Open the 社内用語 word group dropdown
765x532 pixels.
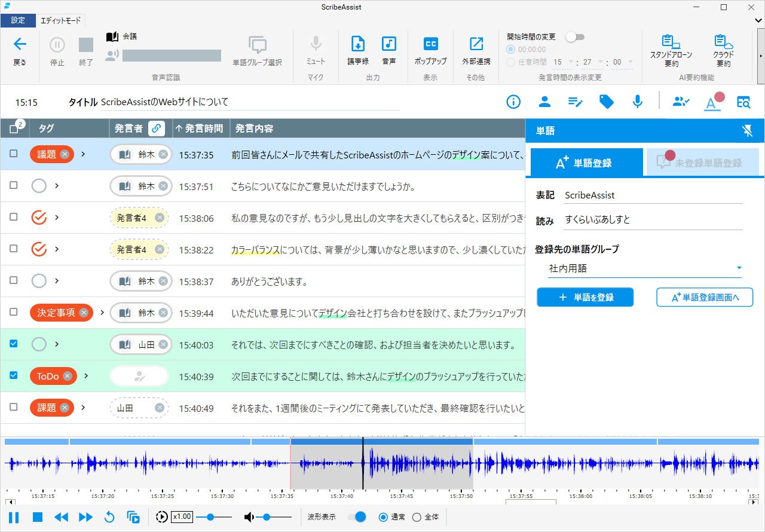coord(645,268)
